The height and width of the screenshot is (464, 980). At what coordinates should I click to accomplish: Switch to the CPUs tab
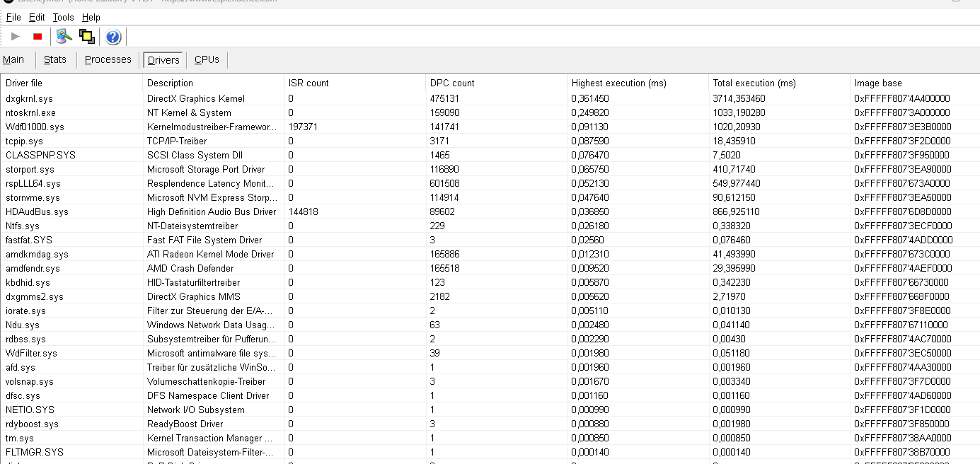coord(207,59)
